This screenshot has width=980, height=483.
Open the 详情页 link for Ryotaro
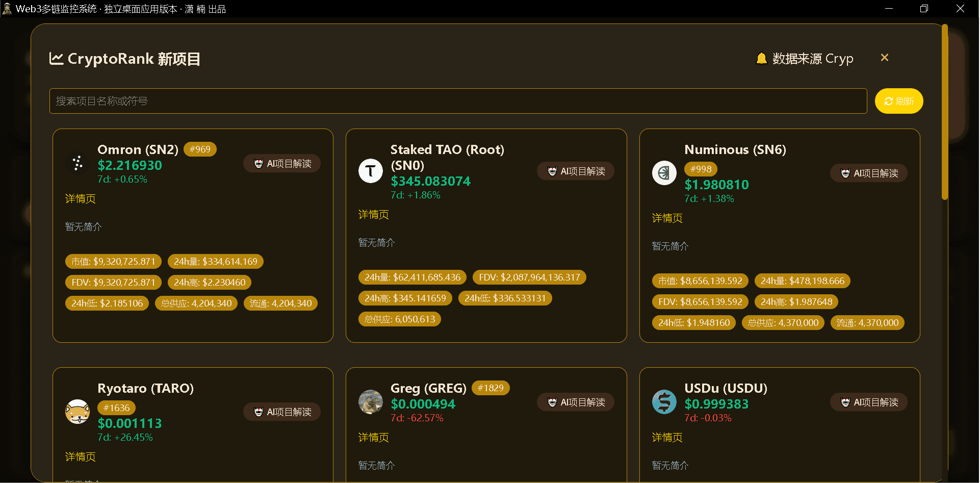(80, 457)
